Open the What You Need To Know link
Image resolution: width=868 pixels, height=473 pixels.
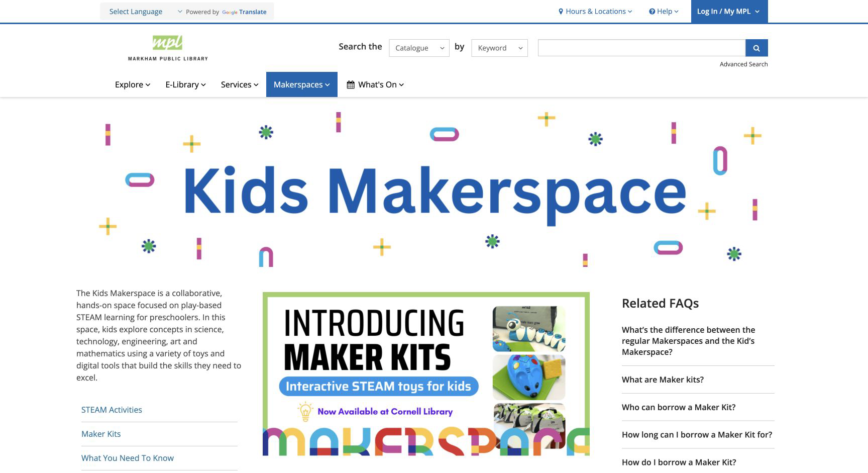pyautogui.click(x=128, y=458)
